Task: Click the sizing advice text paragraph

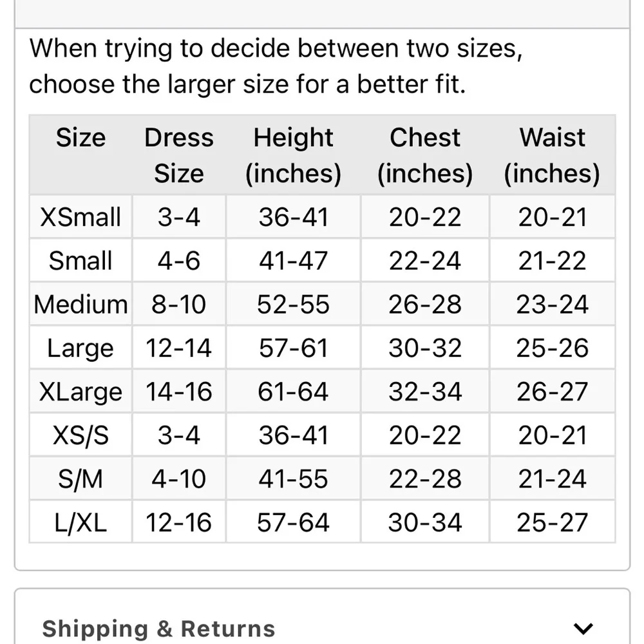Action: point(276,66)
